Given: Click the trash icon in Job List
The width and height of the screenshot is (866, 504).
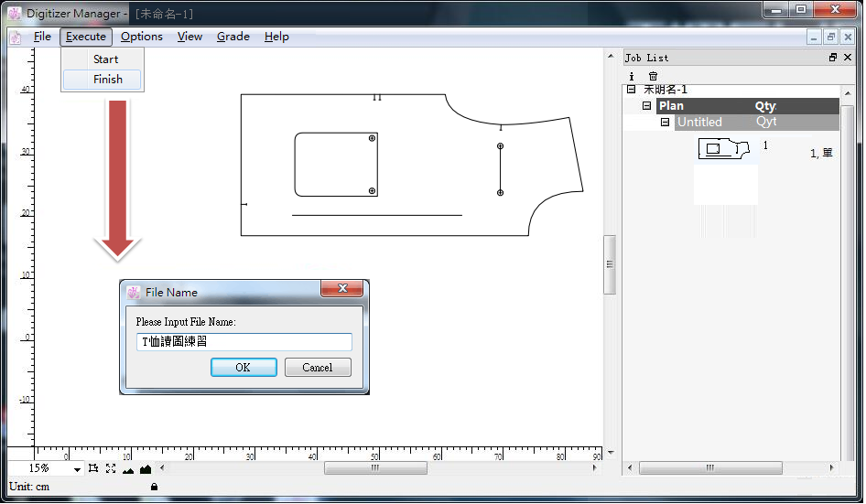Looking at the screenshot, I should point(653,76).
